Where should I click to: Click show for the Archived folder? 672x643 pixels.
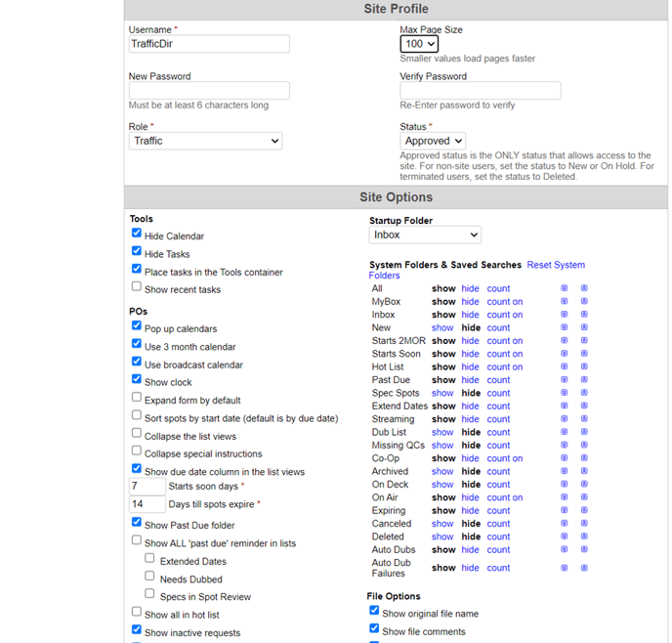coord(442,471)
